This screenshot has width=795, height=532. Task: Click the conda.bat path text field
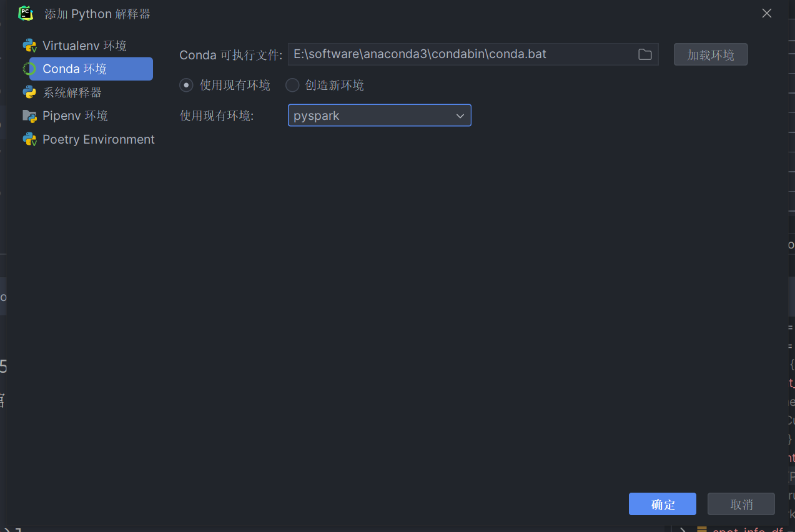tap(459, 54)
